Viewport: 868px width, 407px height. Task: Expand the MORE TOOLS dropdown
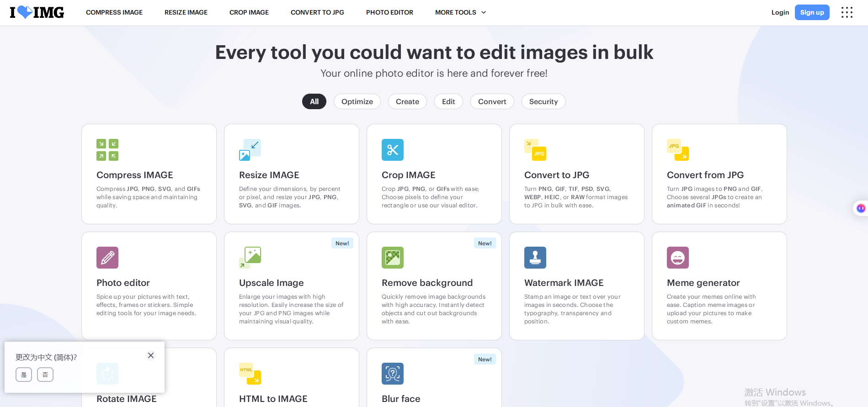461,12
